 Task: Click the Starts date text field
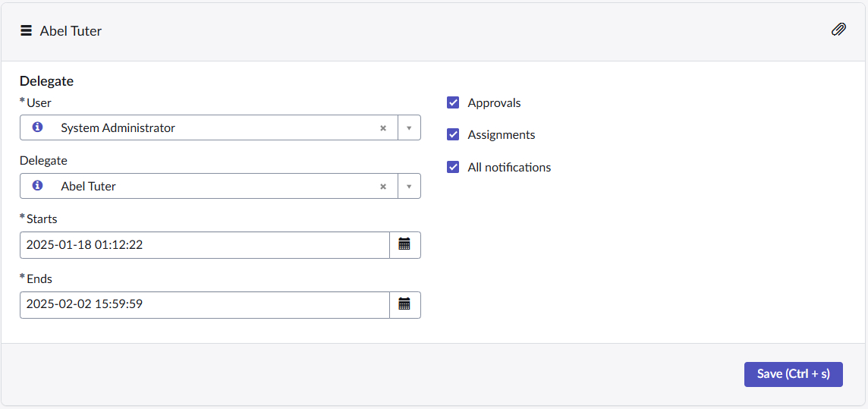204,245
